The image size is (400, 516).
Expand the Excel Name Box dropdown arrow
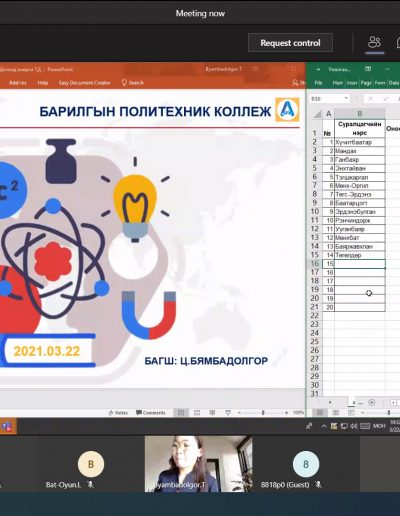click(x=346, y=98)
